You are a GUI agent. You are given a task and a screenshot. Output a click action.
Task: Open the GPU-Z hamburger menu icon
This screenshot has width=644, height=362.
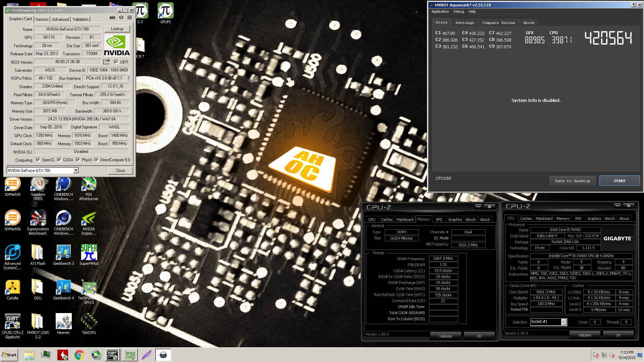(x=129, y=18)
